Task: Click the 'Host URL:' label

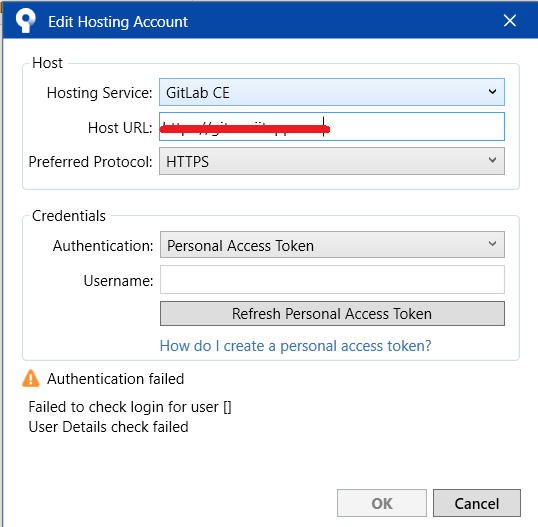Action: pos(120,128)
